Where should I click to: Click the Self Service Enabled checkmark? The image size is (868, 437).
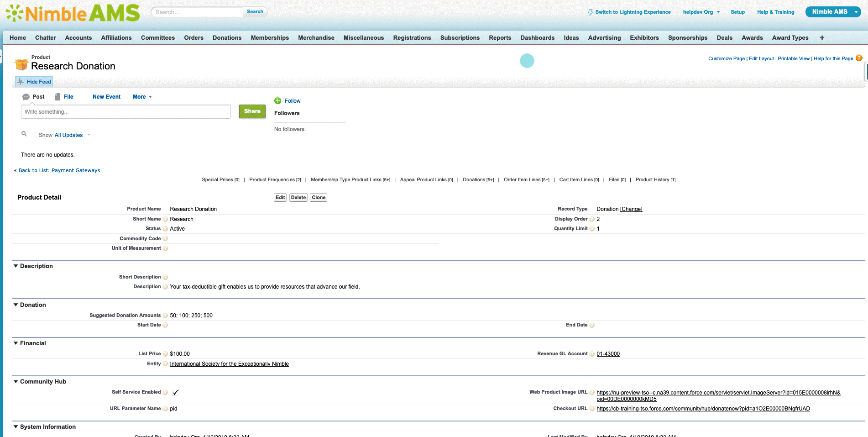pos(176,392)
